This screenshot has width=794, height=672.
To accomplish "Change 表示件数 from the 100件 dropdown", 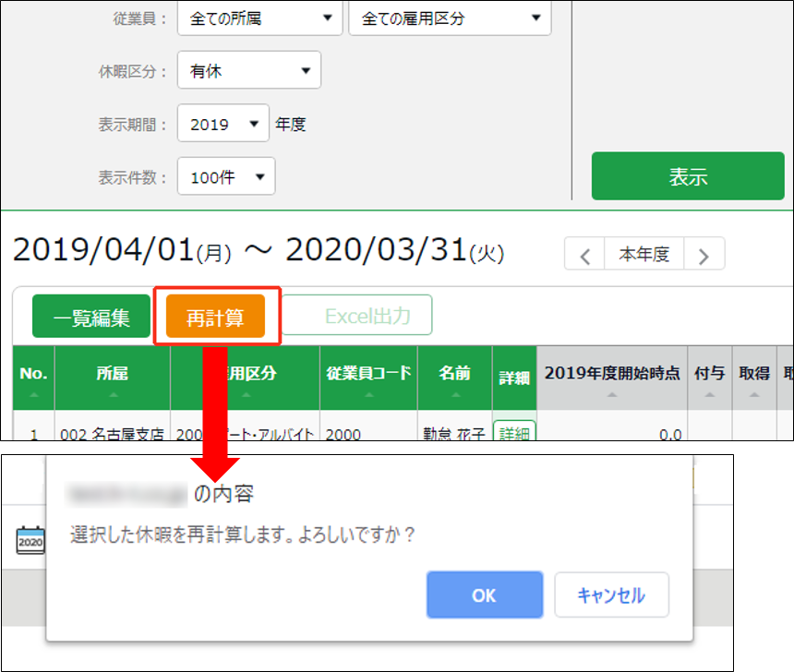I will point(226,176).
